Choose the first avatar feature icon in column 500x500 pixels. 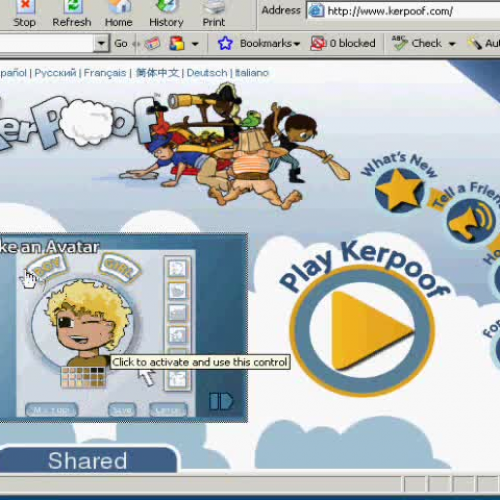pyautogui.click(x=177, y=268)
